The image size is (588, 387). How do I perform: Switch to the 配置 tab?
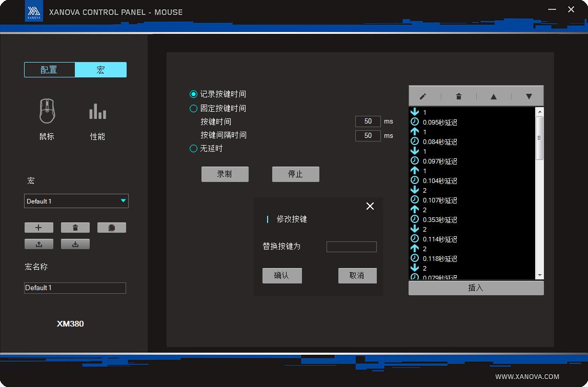(x=49, y=70)
